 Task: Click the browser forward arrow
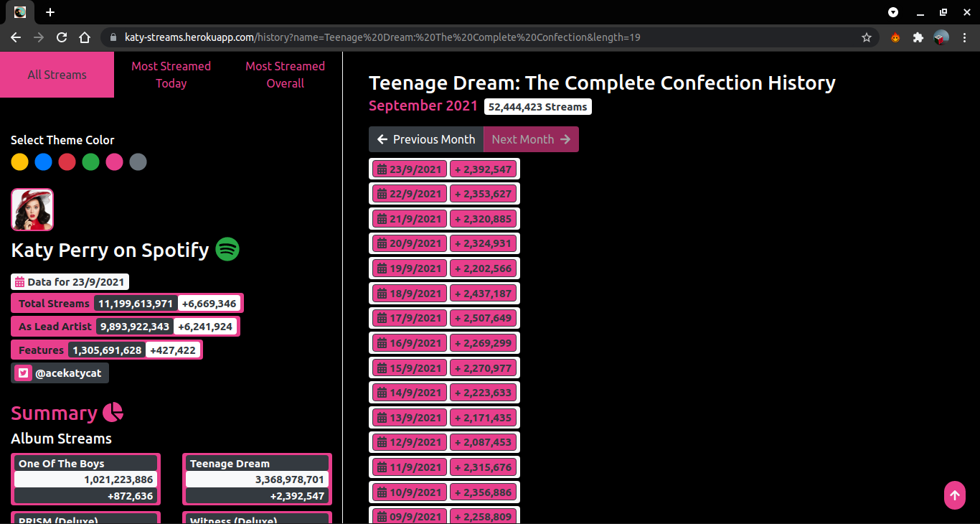[39, 37]
